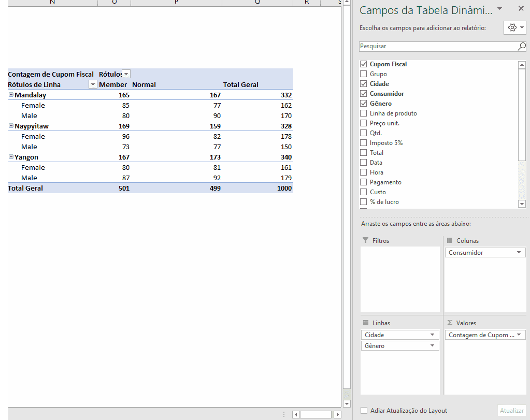Uncheck the Cidade field
This screenshot has width=530, height=420.
click(363, 83)
